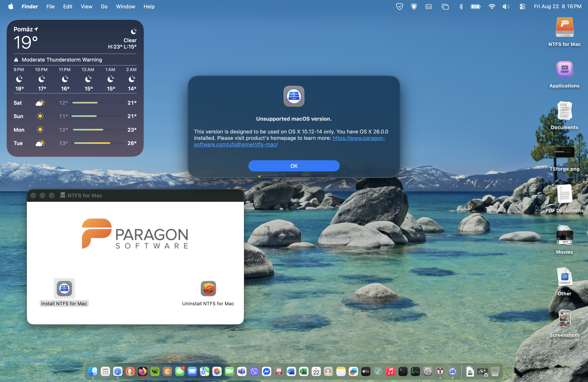Select Install NTFS for Mac icon

point(64,288)
